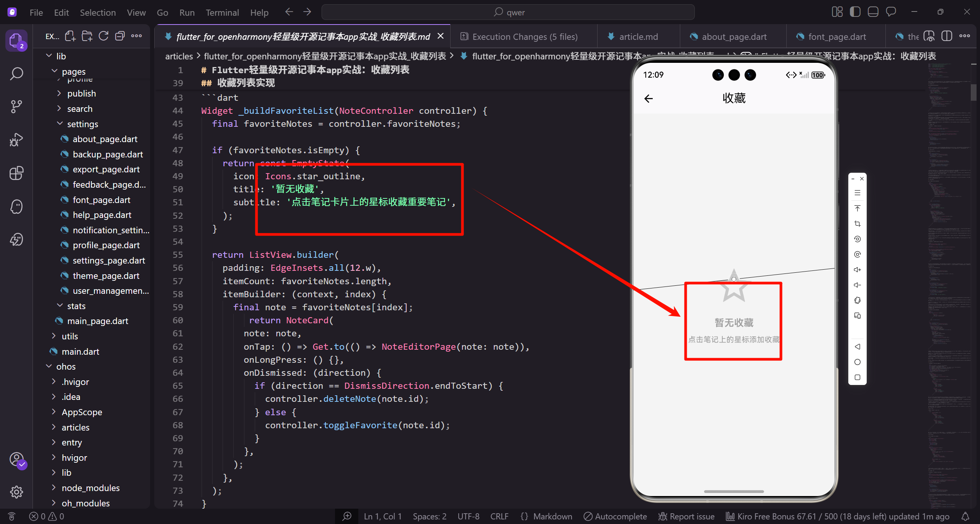Collapse all folders in Explorer

[120, 36]
